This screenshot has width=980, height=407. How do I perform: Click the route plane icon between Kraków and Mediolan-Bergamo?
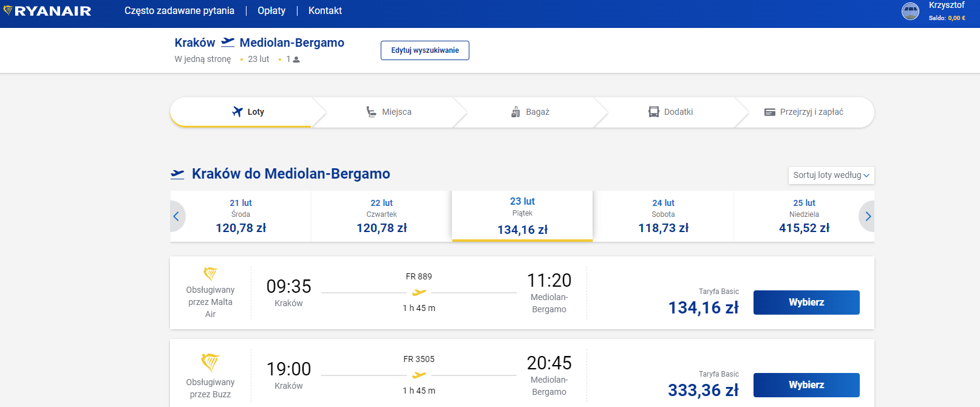pos(228,42)
